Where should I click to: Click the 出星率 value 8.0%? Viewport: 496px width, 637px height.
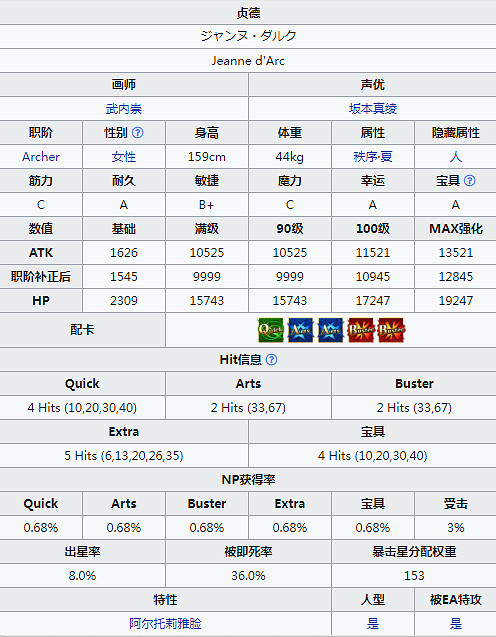click(82, 575)
